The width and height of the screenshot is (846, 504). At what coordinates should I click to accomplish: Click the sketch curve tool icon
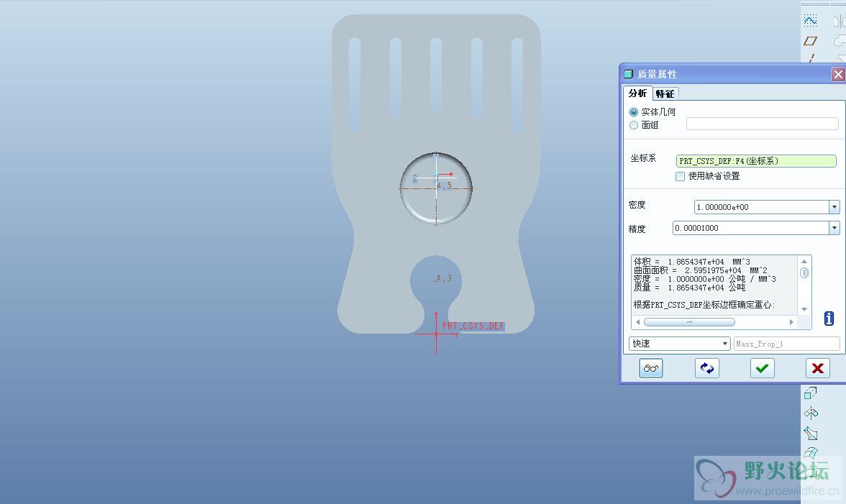point(810,21)
